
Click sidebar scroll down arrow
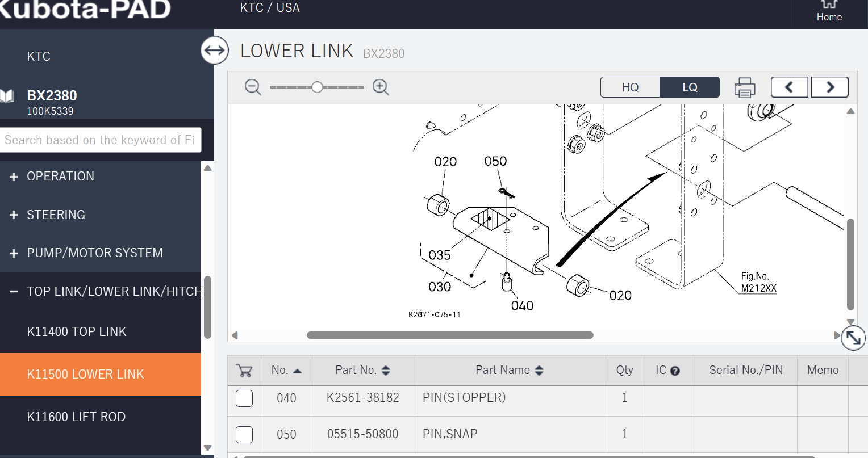207,448
